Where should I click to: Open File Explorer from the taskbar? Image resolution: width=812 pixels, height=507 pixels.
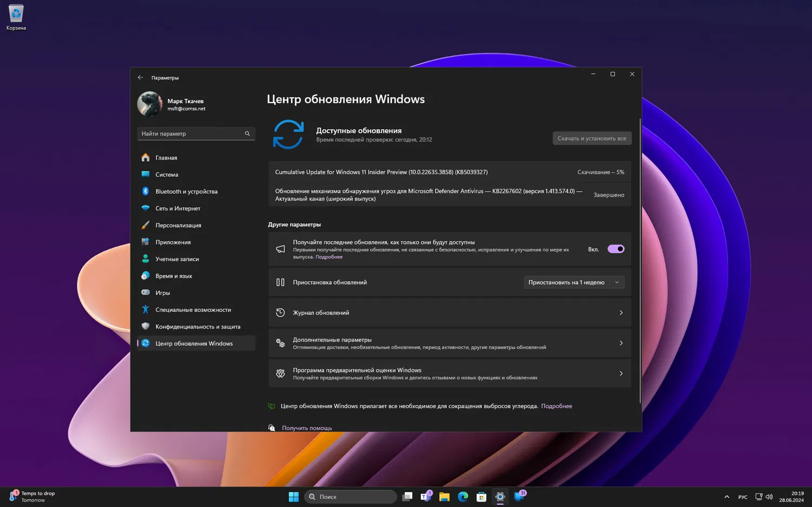pyautogui.click(x=444, y=497)
